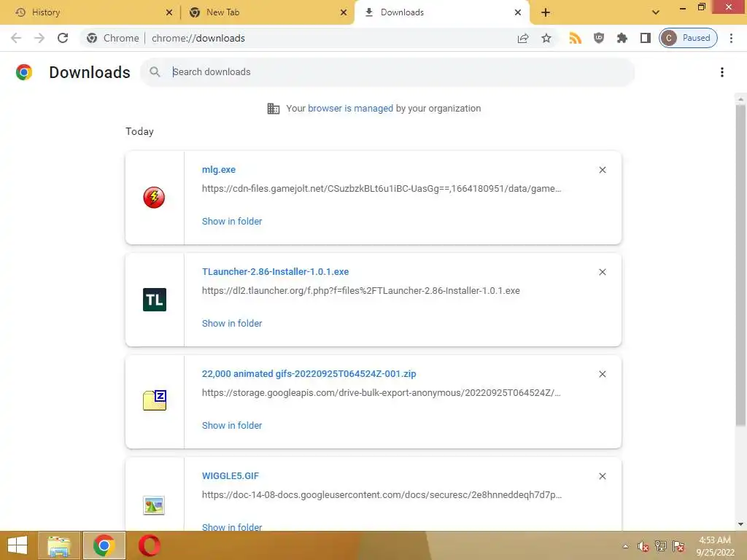Close the Downloads tab
This screenshot has width=747, height=560.
[518, 12]
